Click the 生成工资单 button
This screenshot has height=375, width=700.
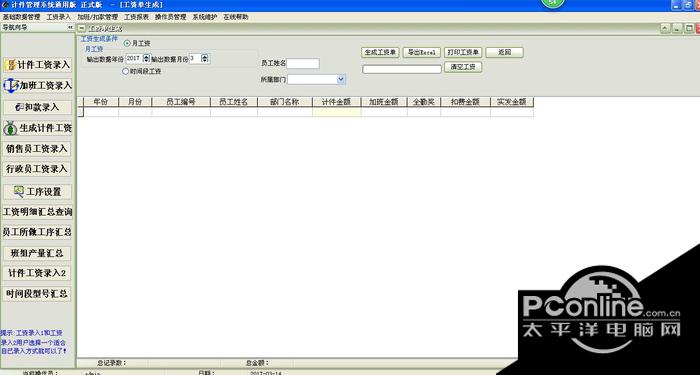(x=380, y=52)
